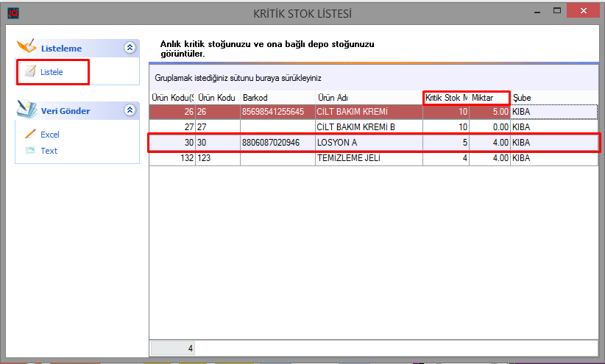Sort by Ürün Adı column header
The height and width of the screenshot is (364, 605).
point(368,98)
